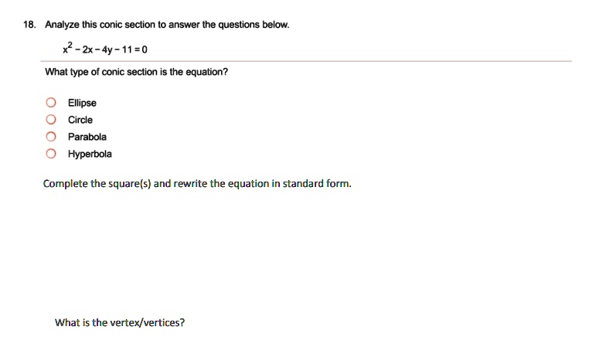
Task: Pick the Hyperbola radio button
Action: pos(51,154)
